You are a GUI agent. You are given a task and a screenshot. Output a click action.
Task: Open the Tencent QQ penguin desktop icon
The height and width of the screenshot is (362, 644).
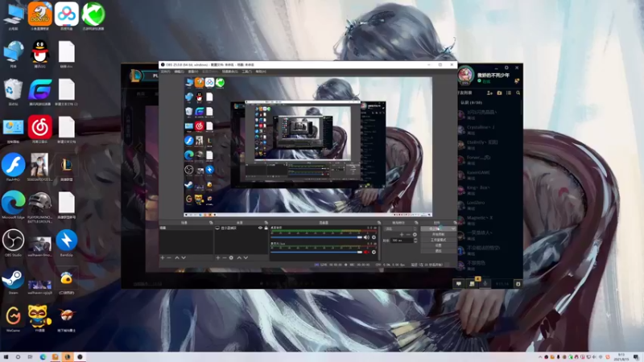[x=39, y=53]
